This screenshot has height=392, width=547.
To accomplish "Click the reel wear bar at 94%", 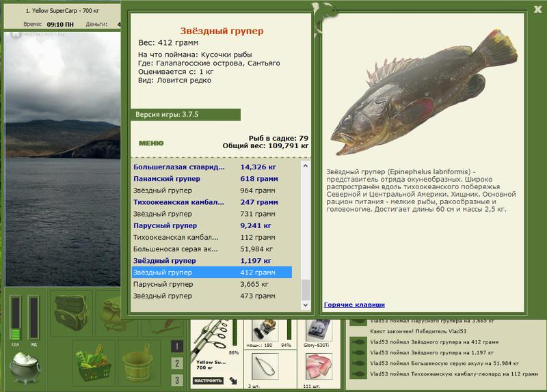I will (289, 329).
